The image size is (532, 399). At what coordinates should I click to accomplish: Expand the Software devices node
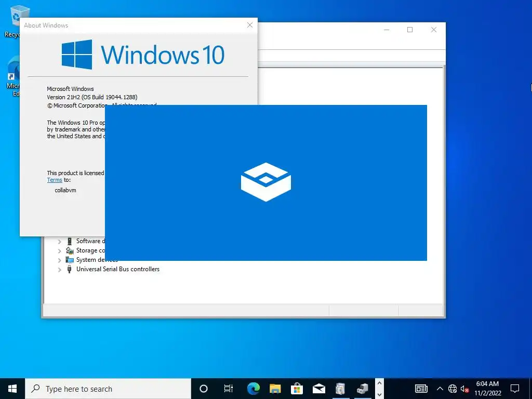pyautogui.click(x=59, y=242)
